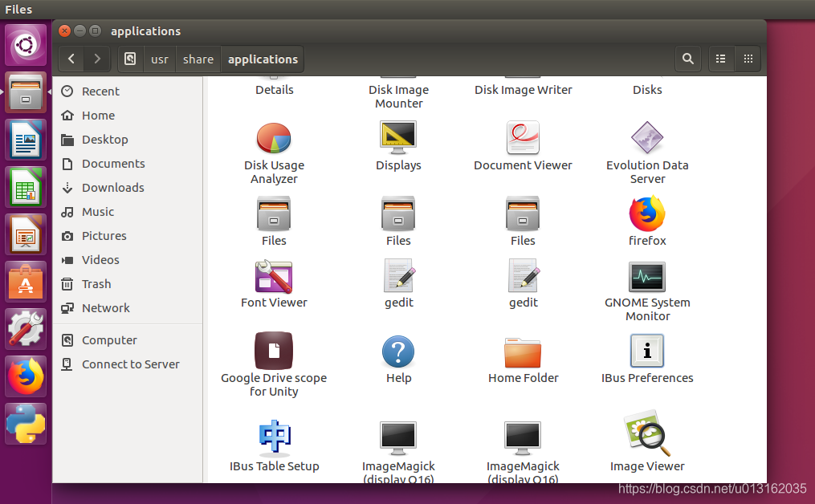The image size is (815, 504).
Task: Navigate to share in path bar
Action: 198,59
